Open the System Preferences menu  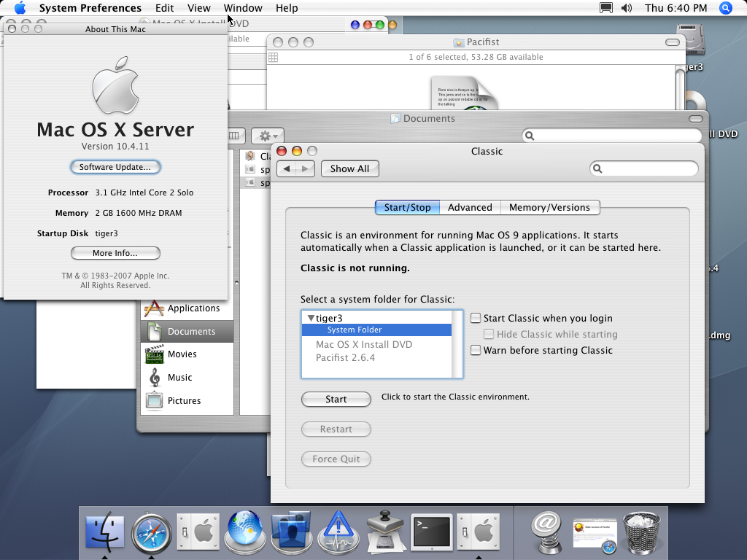click(90, 8)
